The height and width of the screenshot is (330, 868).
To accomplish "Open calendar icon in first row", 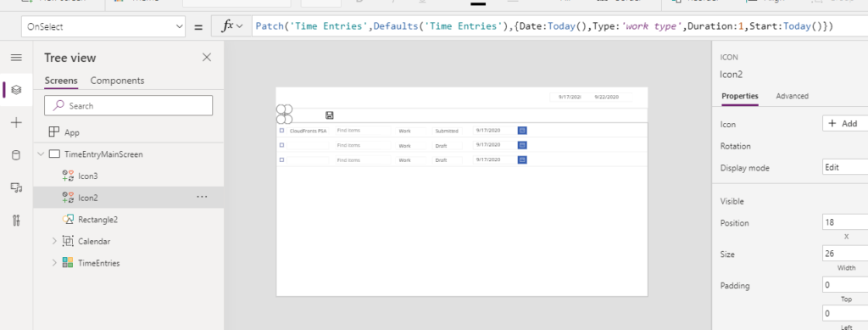I will point(522,130).
